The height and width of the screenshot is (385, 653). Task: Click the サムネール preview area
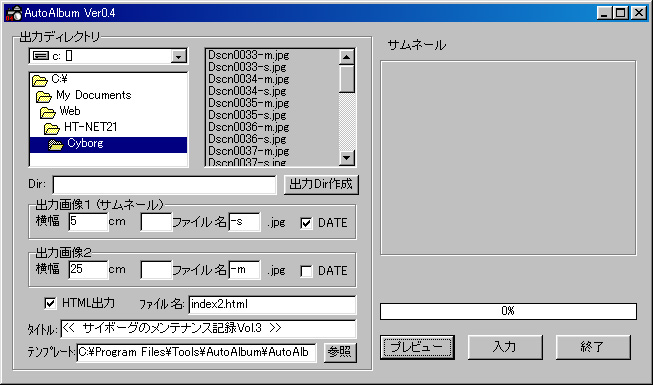[508, 158]
